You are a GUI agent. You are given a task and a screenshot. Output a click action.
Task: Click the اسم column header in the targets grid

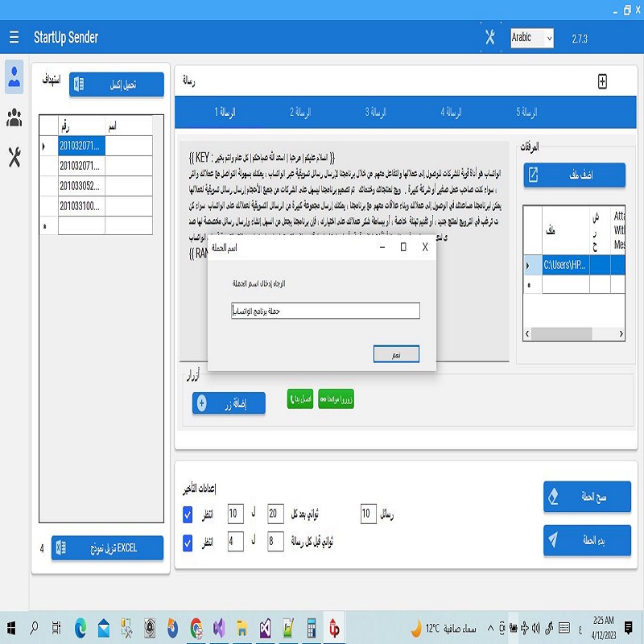129,126
